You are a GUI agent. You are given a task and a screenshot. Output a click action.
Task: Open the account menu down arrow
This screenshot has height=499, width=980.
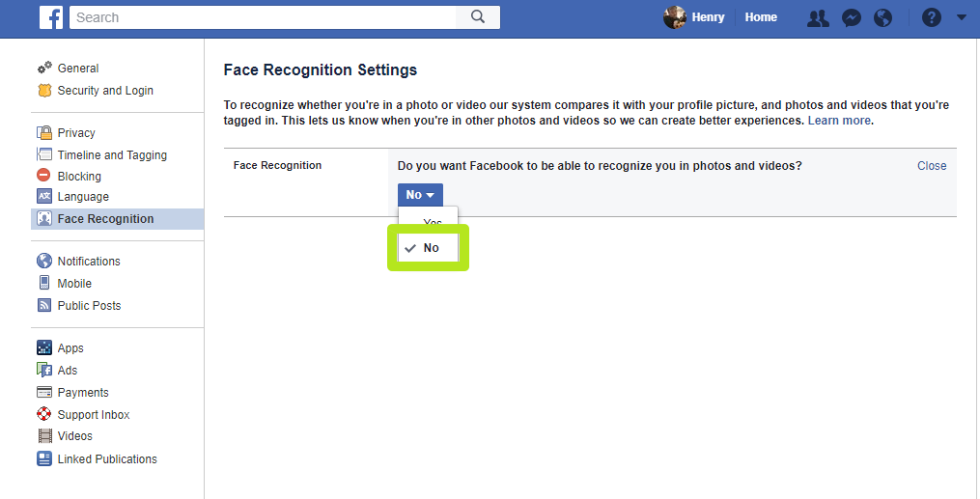[x=961, y=17]
